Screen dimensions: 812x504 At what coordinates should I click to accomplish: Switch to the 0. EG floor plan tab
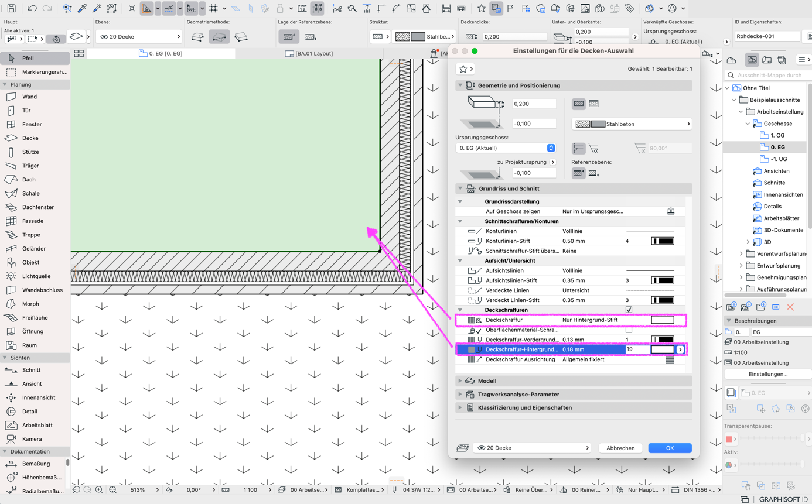161,53
